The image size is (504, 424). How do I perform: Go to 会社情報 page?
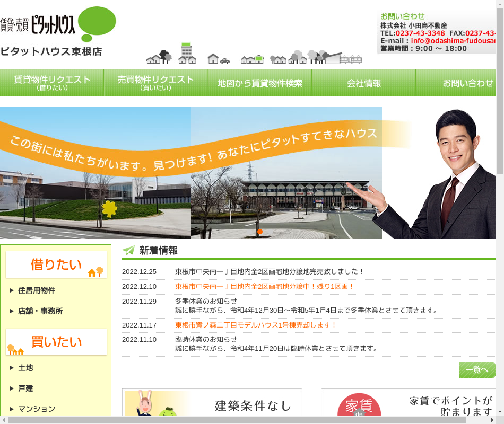364,83
